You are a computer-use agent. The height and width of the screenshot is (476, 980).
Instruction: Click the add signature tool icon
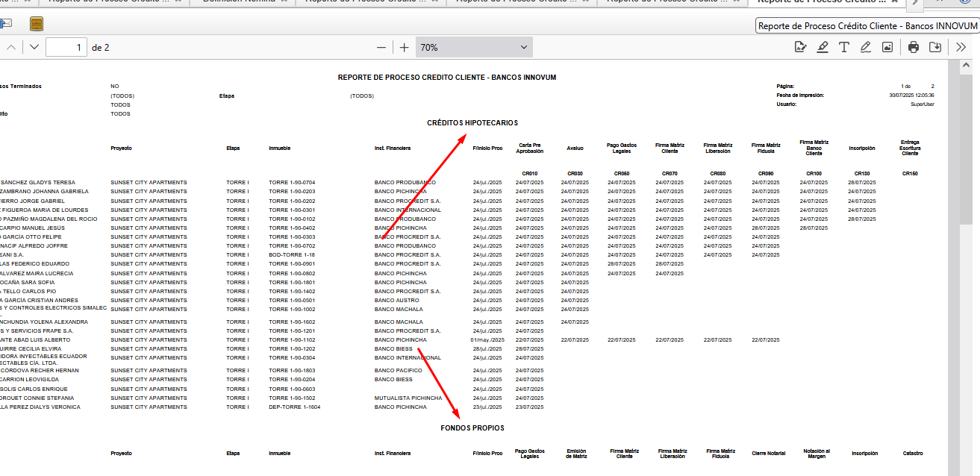(x=801, y=47)
